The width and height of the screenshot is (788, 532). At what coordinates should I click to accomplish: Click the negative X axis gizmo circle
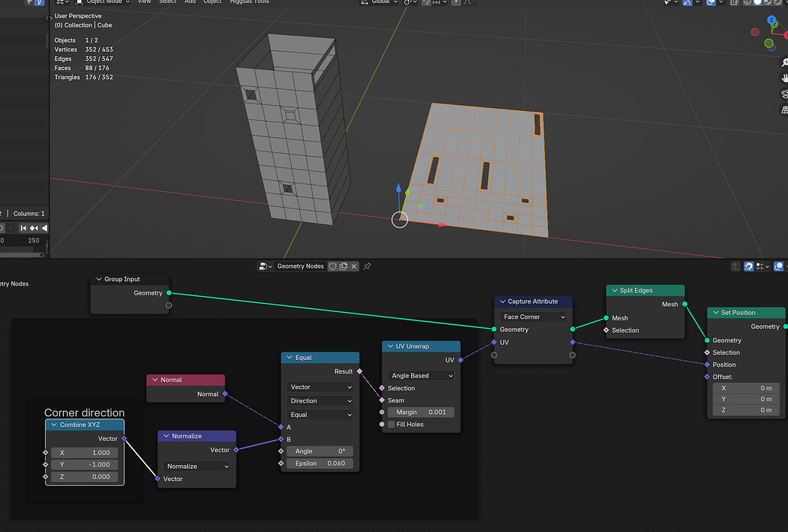755,32
